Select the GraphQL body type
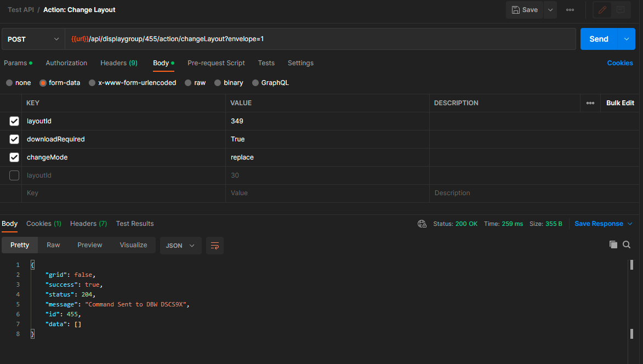The height and width of the screenshot is (364, 643). coord(270,83)
